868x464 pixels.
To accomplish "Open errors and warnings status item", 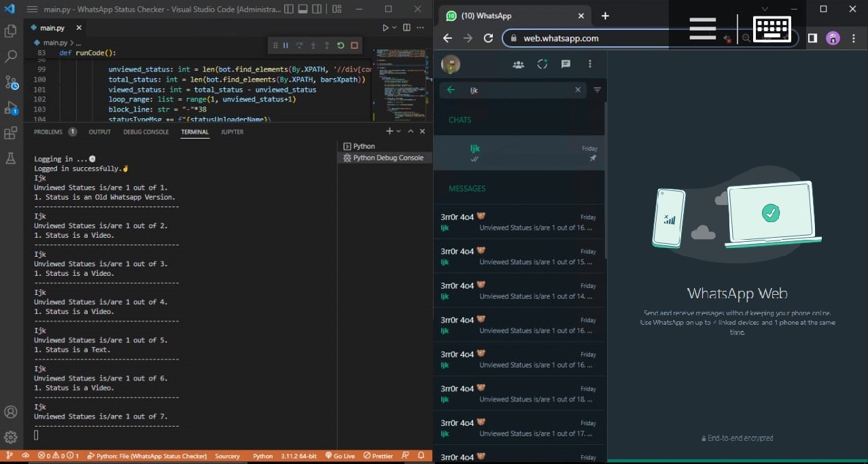I will pos(58,456).
